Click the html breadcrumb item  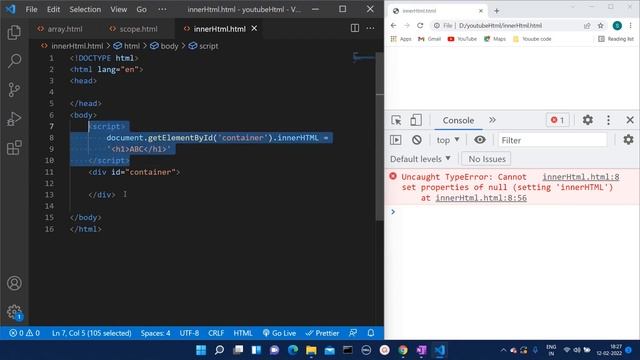click(127, 46)
